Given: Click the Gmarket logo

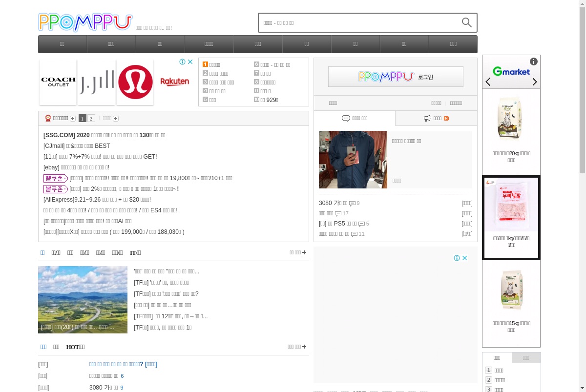Looking at the screenshot, I should click(511, 72).
